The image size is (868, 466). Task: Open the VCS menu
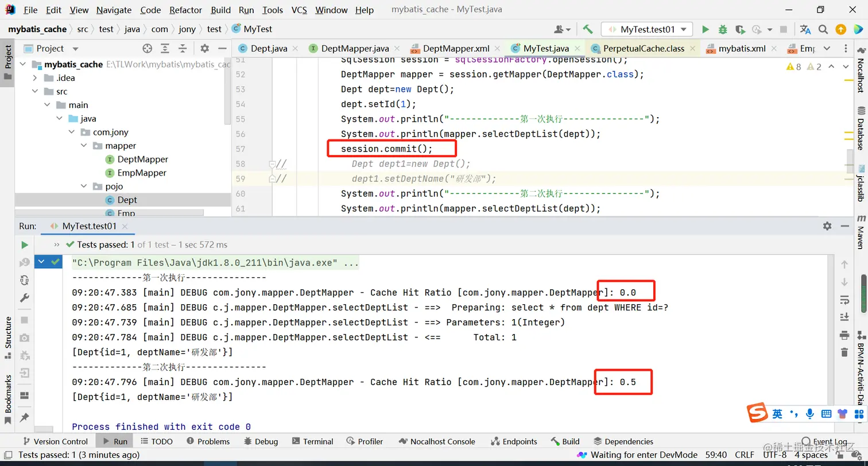[x=299, y=10]
